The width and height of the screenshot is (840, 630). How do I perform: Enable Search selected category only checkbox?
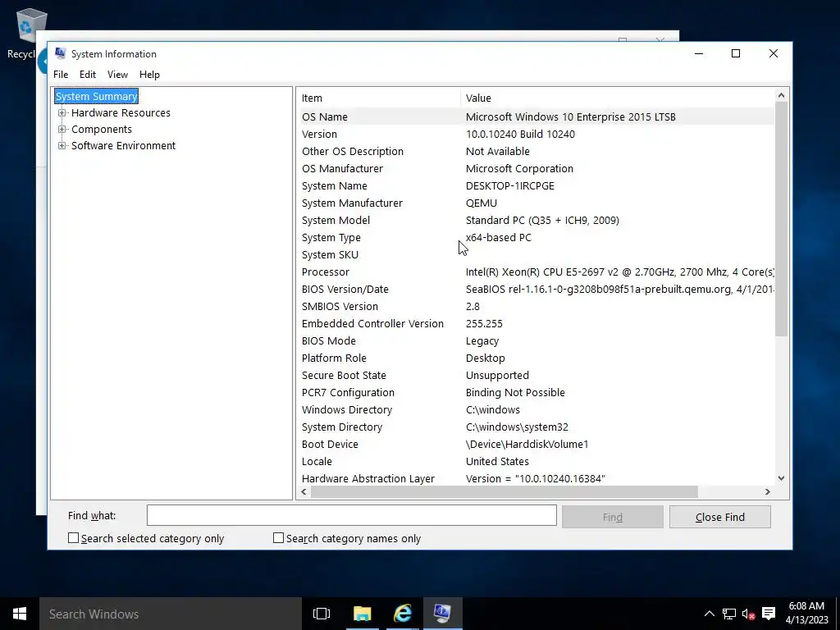click(x=73, y=538)
